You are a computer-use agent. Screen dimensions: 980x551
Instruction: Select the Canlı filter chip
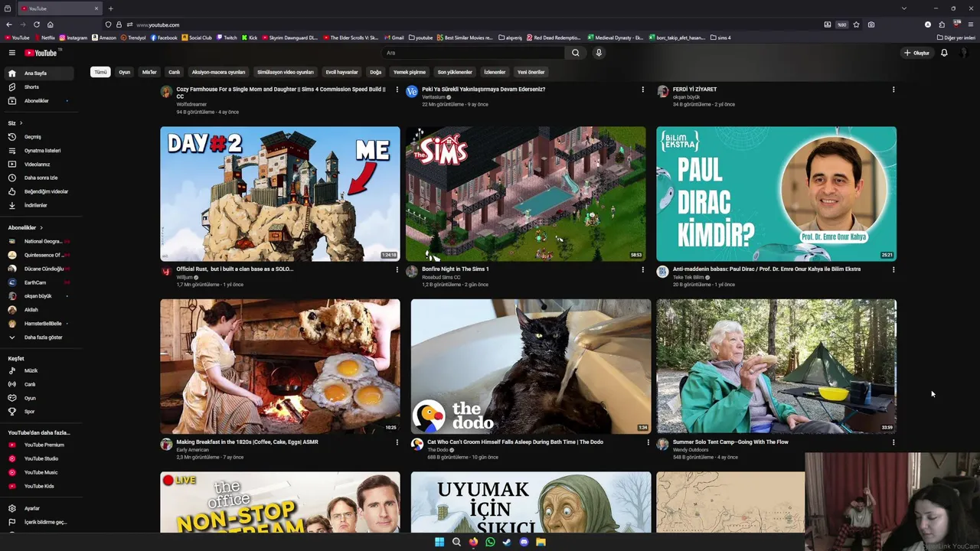(175, 72)
